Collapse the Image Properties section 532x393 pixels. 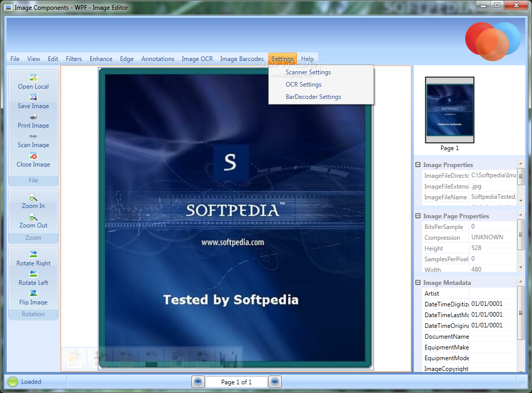[x=418, y=164]
